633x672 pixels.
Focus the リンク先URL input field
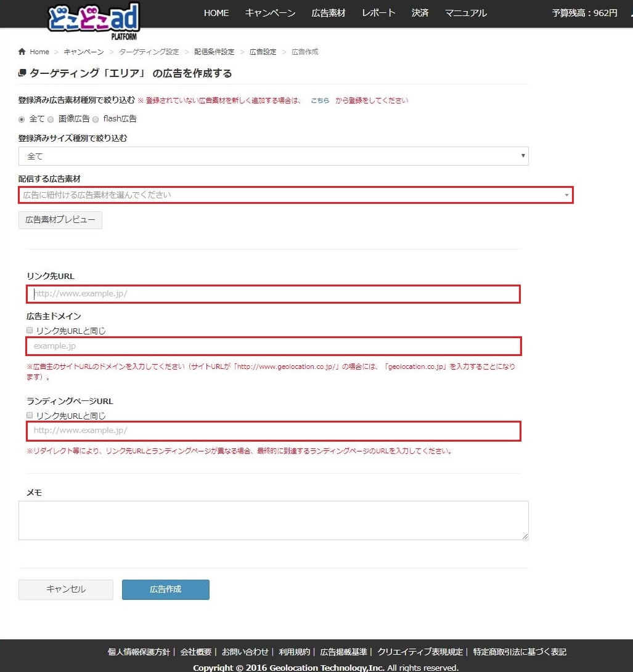pyautogui.click(x=273, y=294)
